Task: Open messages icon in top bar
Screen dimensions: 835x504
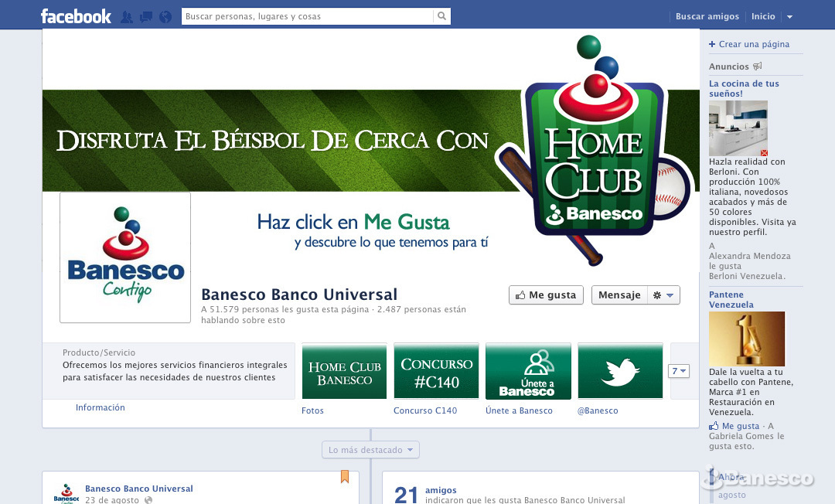Action: click(146, 16)
